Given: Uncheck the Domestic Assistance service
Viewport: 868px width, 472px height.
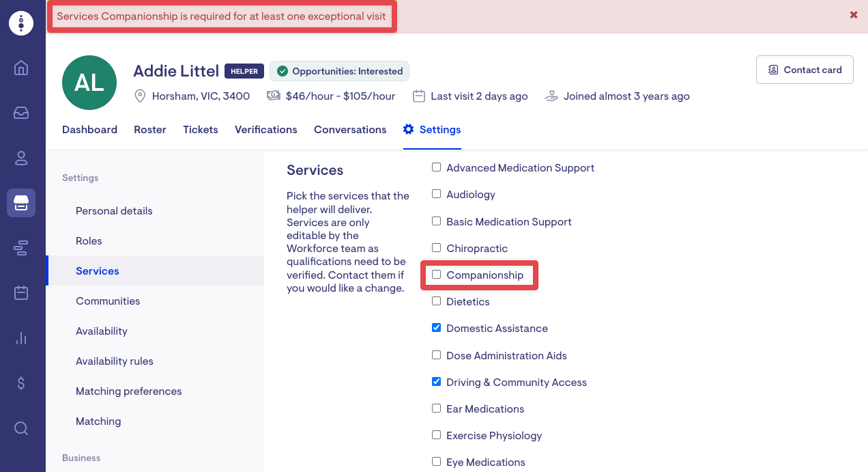Looking at the screenshot, I should coord(437,328).
